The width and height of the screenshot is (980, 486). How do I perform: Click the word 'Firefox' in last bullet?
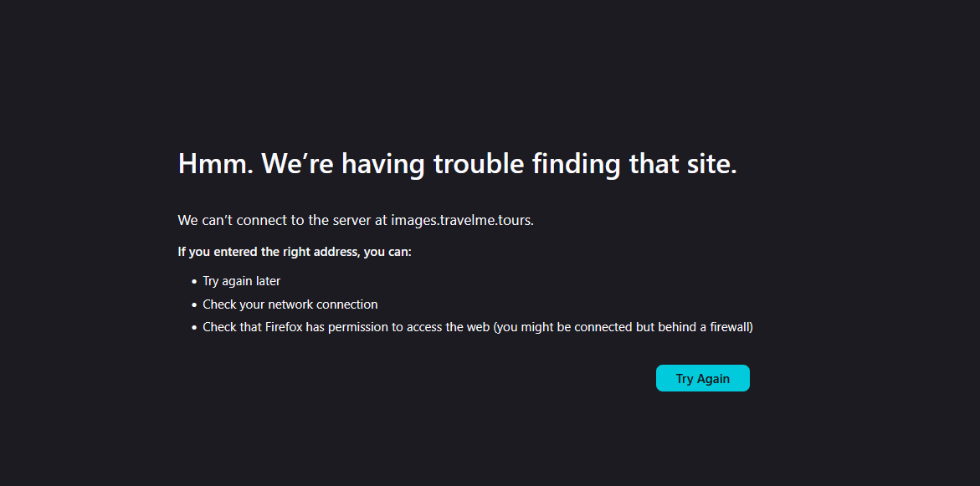284,327
